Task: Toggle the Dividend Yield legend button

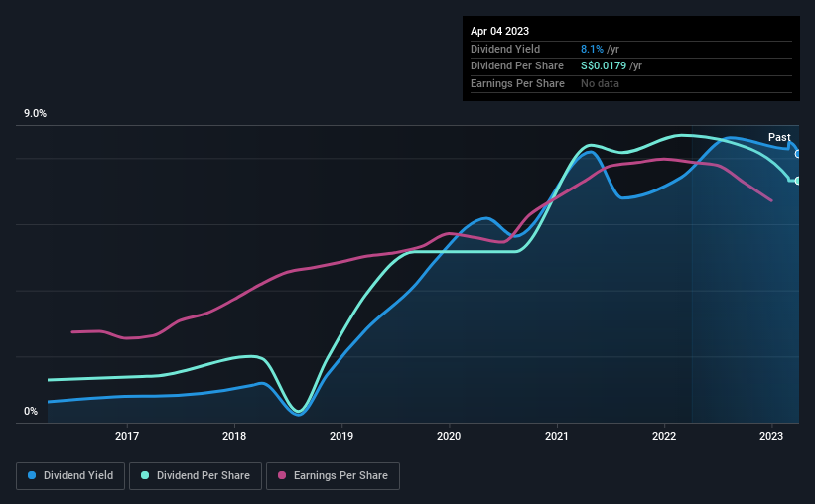Action: [x=70, y=476]
